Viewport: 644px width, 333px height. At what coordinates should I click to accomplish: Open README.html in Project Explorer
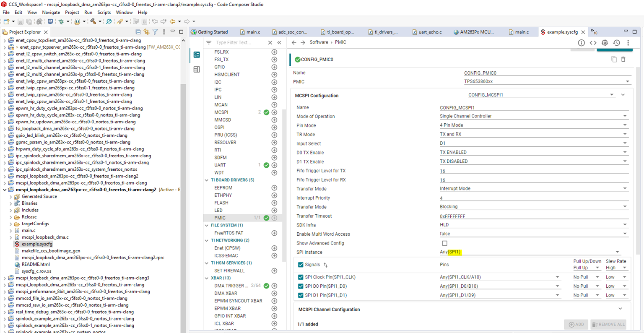[36, 265]
